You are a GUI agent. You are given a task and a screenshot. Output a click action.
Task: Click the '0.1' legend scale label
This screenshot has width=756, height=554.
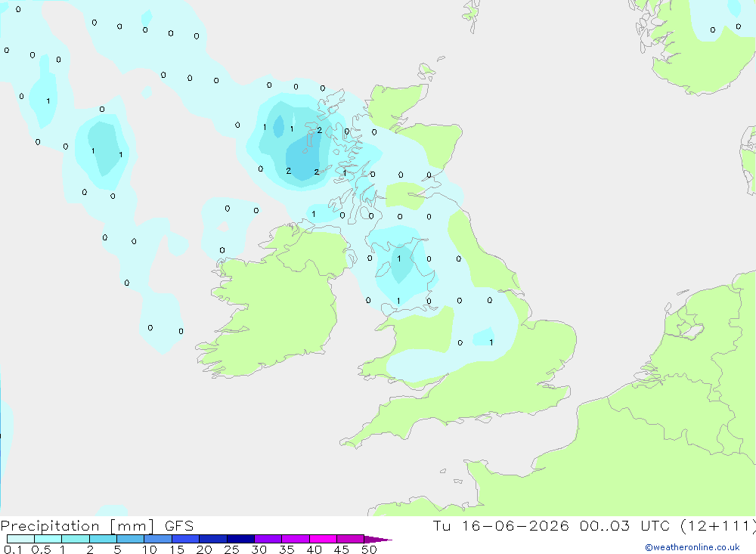pos(13,549)
